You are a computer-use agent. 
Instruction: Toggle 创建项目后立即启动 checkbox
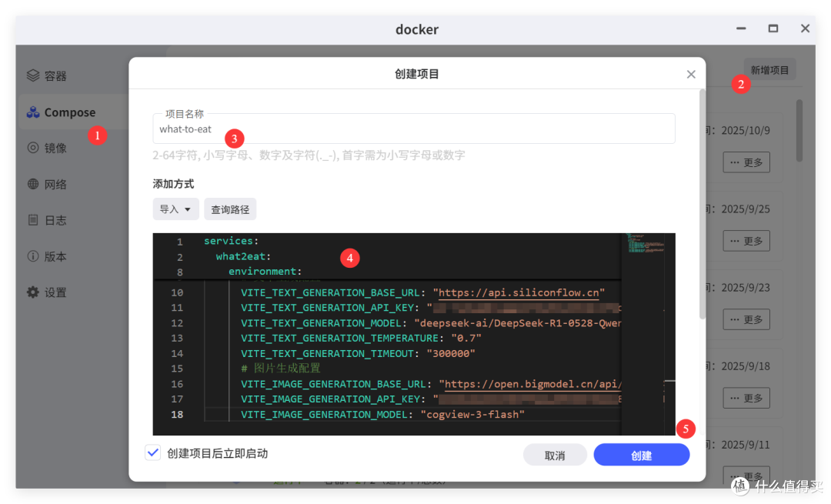click(x=153, y=452)
